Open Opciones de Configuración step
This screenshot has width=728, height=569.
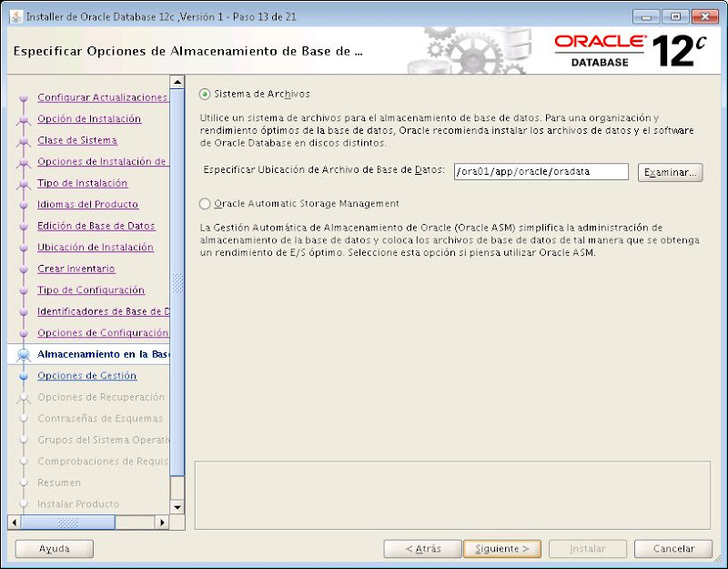tap(103, 332)
